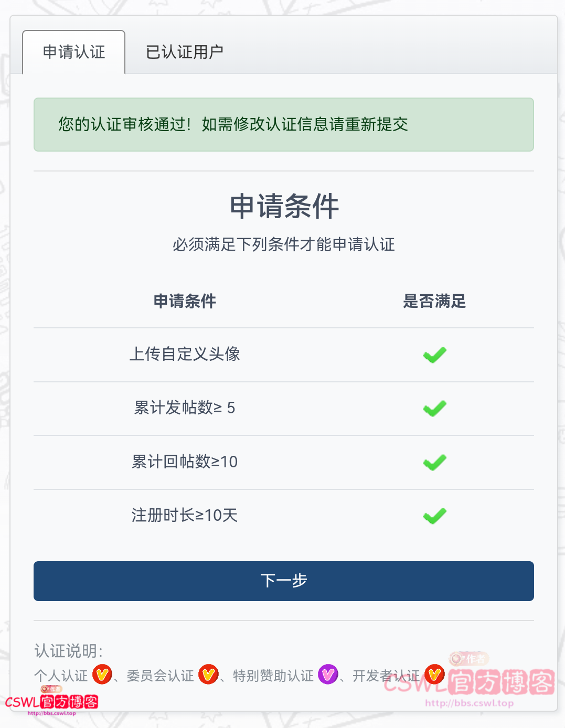565x728 pixels.
Task: Click the 认证说明 label
Action: tap(66, 650)
